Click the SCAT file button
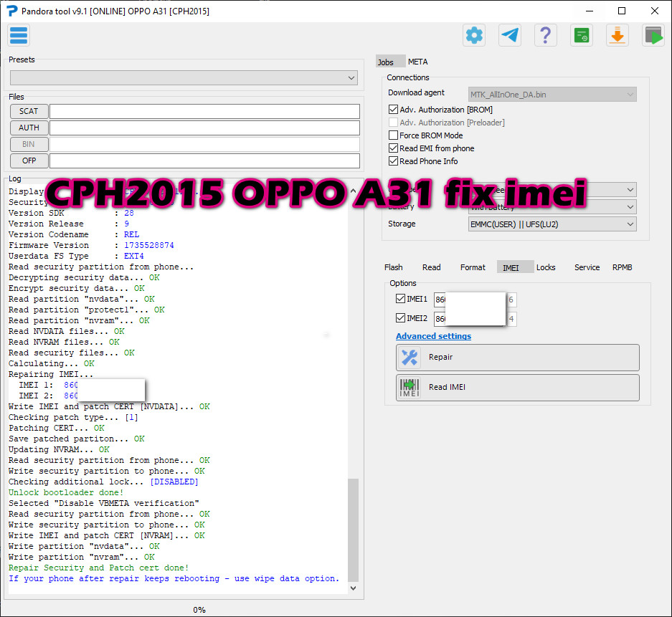This screenshot has width=672, height=617. coord(29,111)
